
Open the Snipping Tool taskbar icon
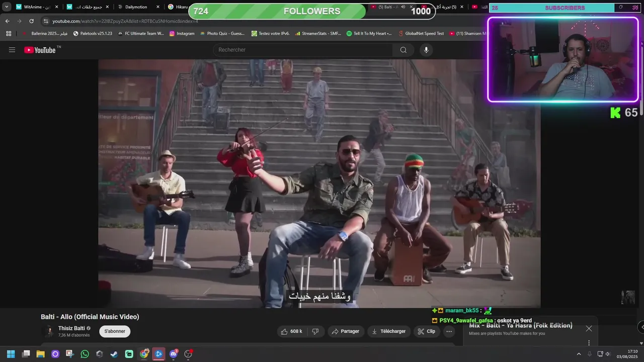click(x=70, y=354)
